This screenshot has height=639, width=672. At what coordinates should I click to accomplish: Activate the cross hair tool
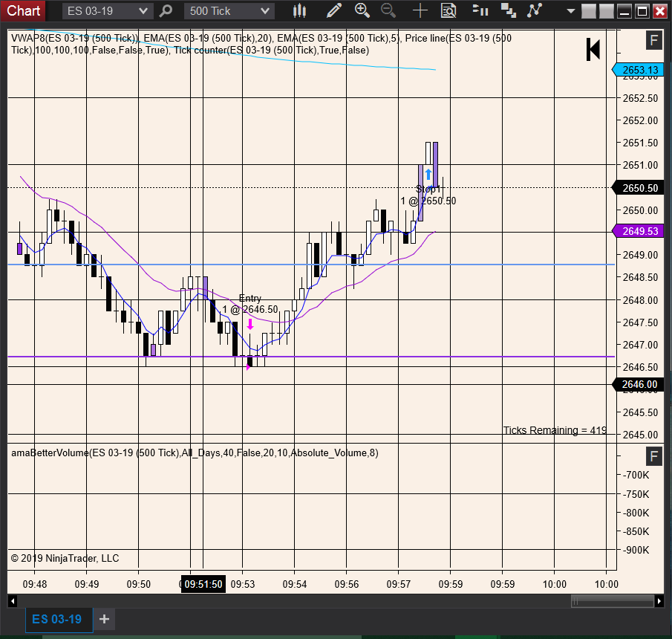click(x=420, y=10)
